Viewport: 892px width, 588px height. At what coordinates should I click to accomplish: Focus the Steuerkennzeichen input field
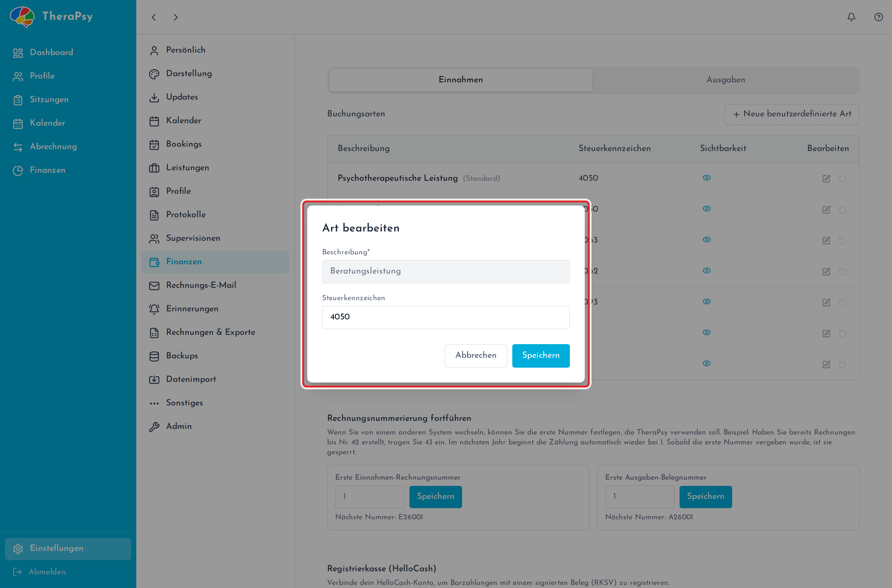tap(446, 317)
